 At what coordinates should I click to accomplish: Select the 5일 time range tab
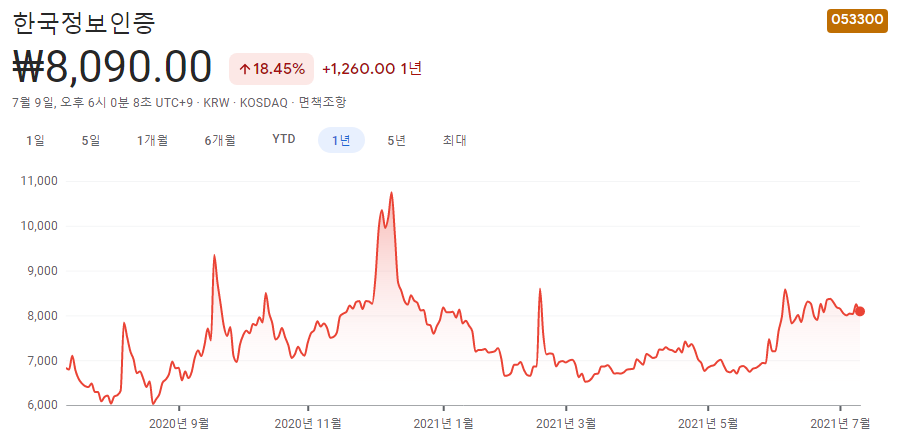[x=91, y=140]
